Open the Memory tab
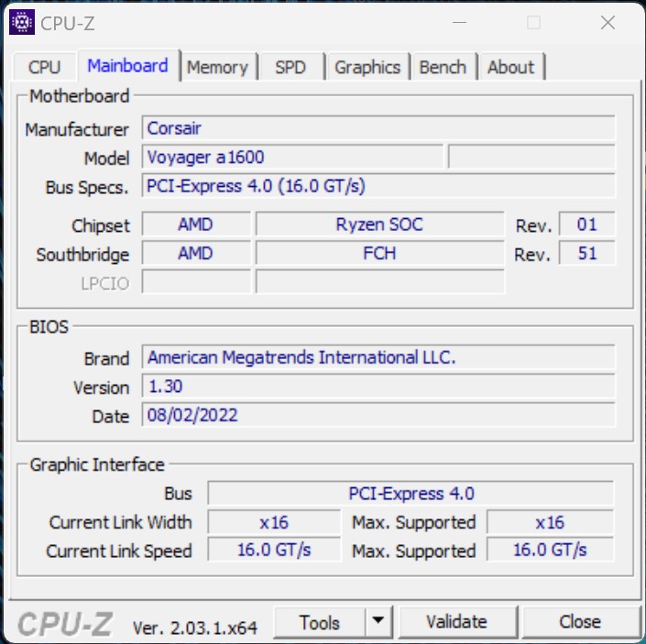 click(x=218, y=67)
